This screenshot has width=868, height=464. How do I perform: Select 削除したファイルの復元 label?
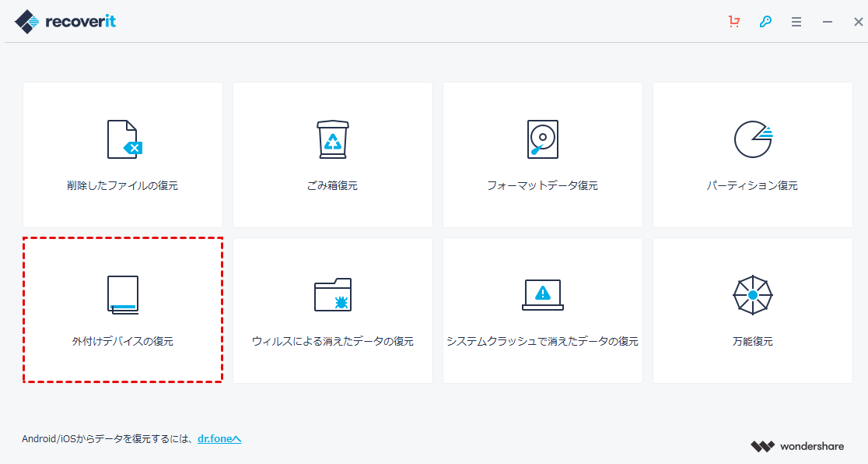(x=122, y=186)
